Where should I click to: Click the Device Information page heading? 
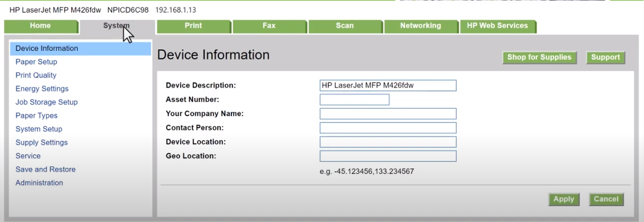pos(213,55)
